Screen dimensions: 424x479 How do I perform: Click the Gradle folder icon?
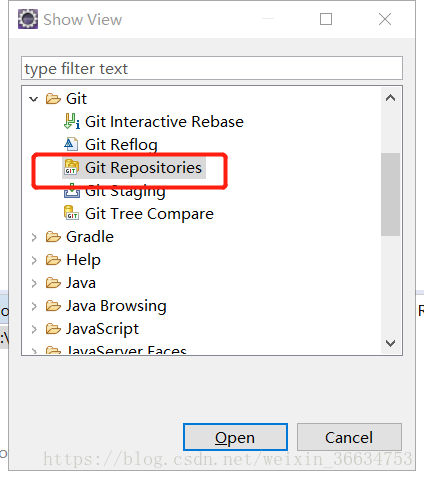tap(53, 237)
